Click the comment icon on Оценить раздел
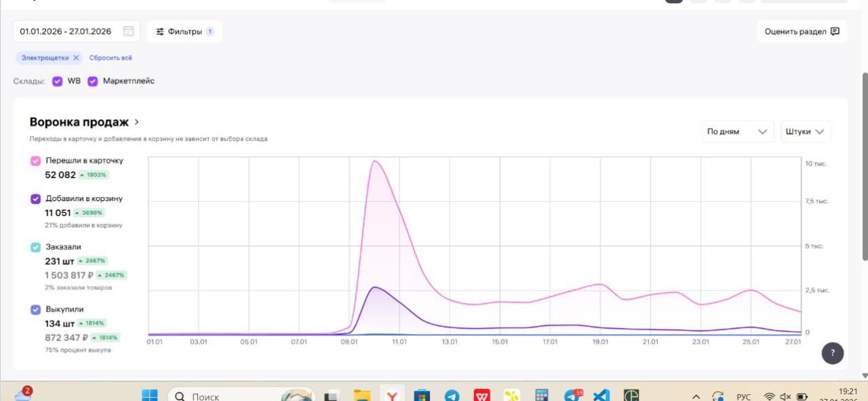Viewport: 868px width, 401px height. (835, 31)
